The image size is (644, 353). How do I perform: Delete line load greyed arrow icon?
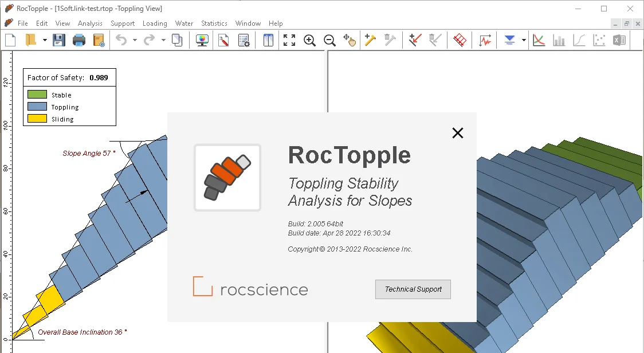[x=435, y=40]
